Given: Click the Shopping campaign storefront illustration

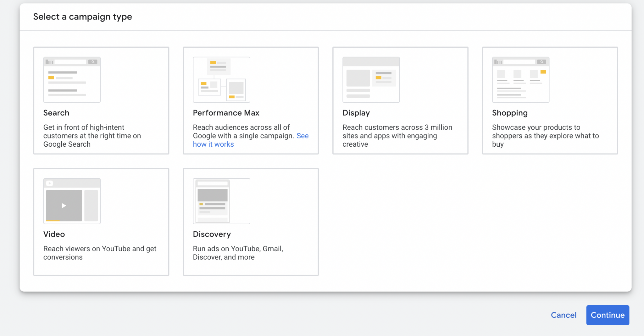Looking at the screenshot, I should pyautogui.click(x=520, y=79).
